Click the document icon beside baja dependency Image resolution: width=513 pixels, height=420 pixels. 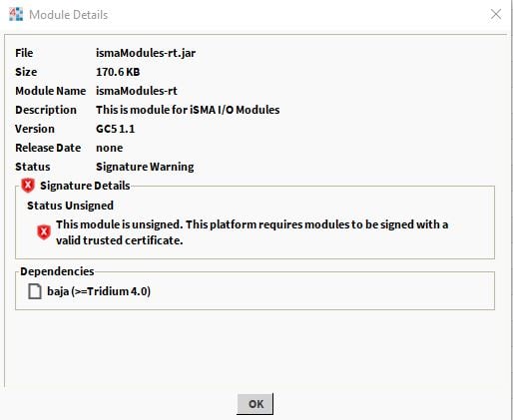point(35,291)
